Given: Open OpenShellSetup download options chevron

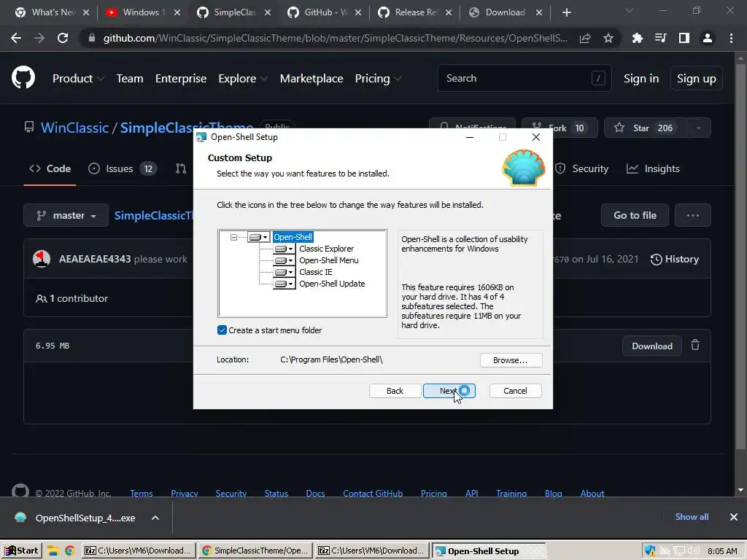Looking at the screenshot, I should (x=155, y=518).
